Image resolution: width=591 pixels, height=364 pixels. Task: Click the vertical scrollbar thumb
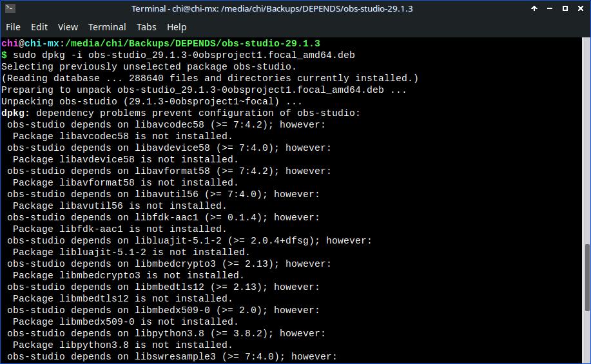tap(587, 278)
